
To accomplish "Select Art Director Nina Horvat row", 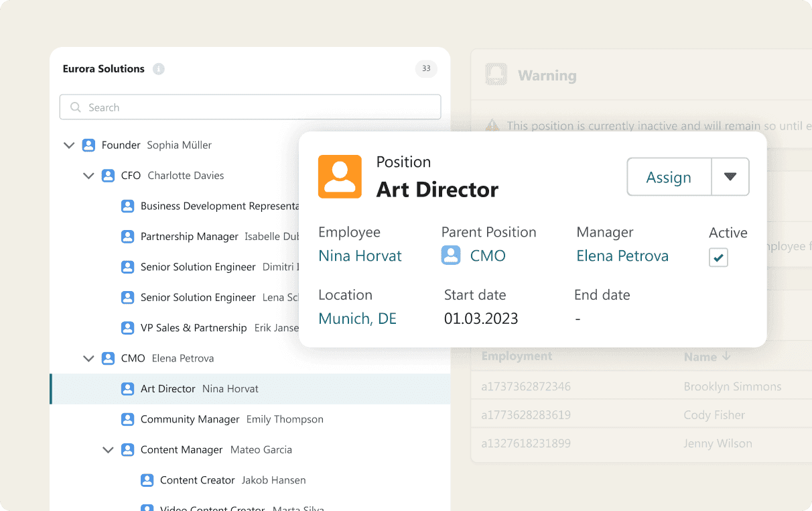I will pos(250,389).
